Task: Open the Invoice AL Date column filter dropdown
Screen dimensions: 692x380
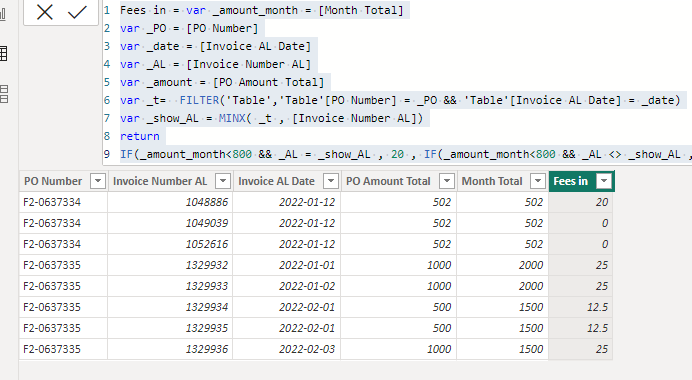Action: [x=331, y=181]
